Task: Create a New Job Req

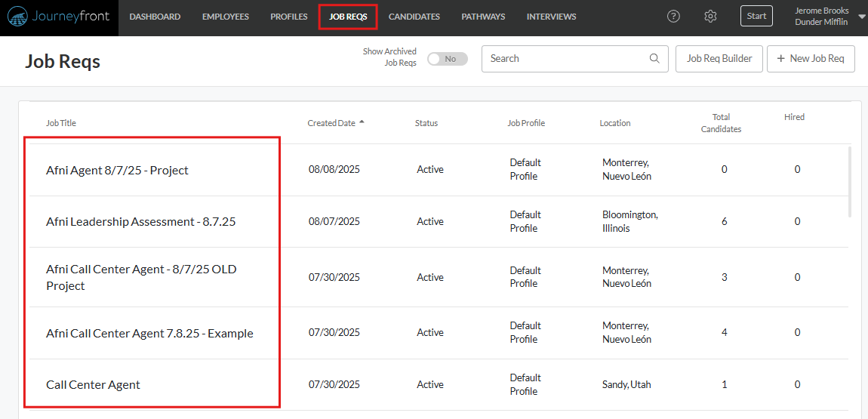Action: (x=811, y=59)
